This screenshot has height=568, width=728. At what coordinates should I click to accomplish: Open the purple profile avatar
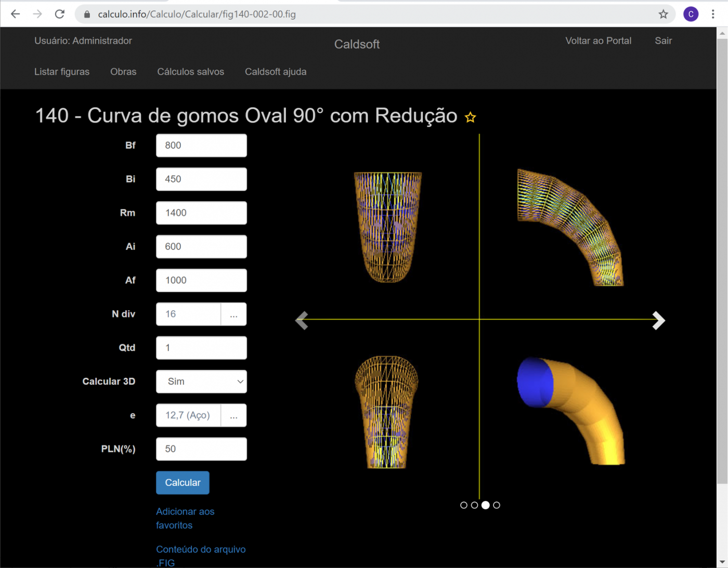tap(691, 14)
